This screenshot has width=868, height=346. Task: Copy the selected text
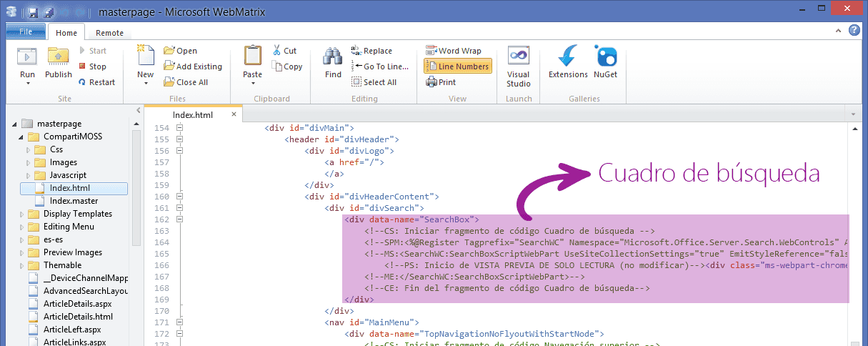click(287, 66)
